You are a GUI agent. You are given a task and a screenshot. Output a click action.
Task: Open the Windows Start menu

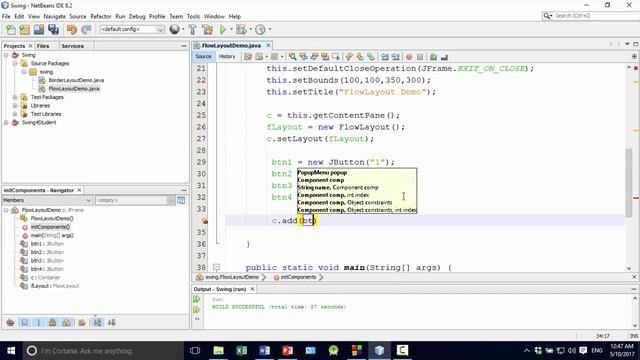(11, 351)
